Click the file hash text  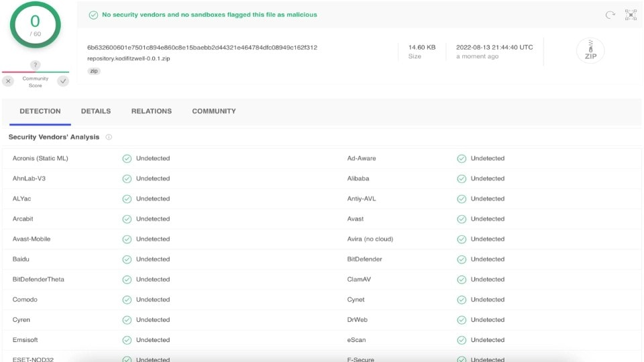(x=202, y=48)
